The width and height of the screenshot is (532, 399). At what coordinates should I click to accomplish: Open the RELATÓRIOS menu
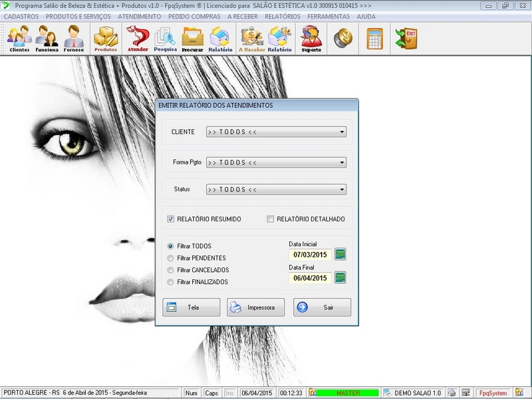click(x=283, y=17)
